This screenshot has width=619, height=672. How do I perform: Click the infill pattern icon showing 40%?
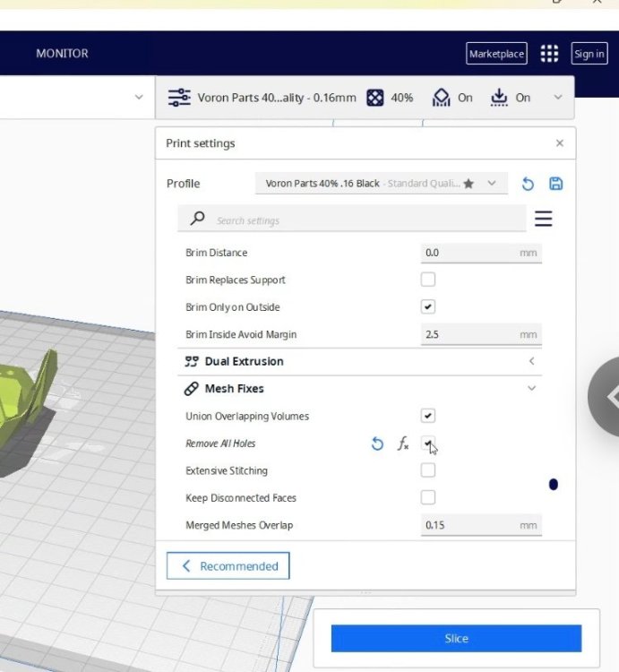coord(375,98)
